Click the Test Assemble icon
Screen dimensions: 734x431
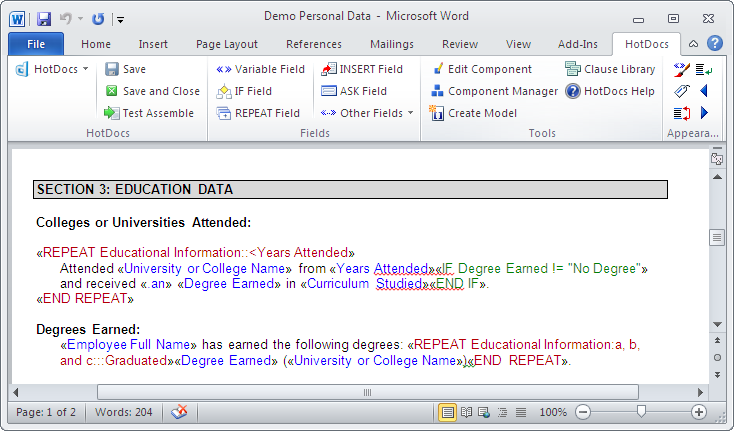tap(111, 113)
